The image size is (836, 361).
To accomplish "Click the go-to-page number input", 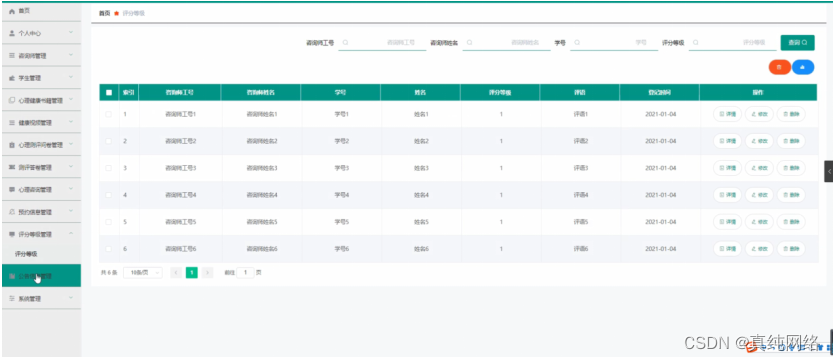I will [x=245, y=272].
